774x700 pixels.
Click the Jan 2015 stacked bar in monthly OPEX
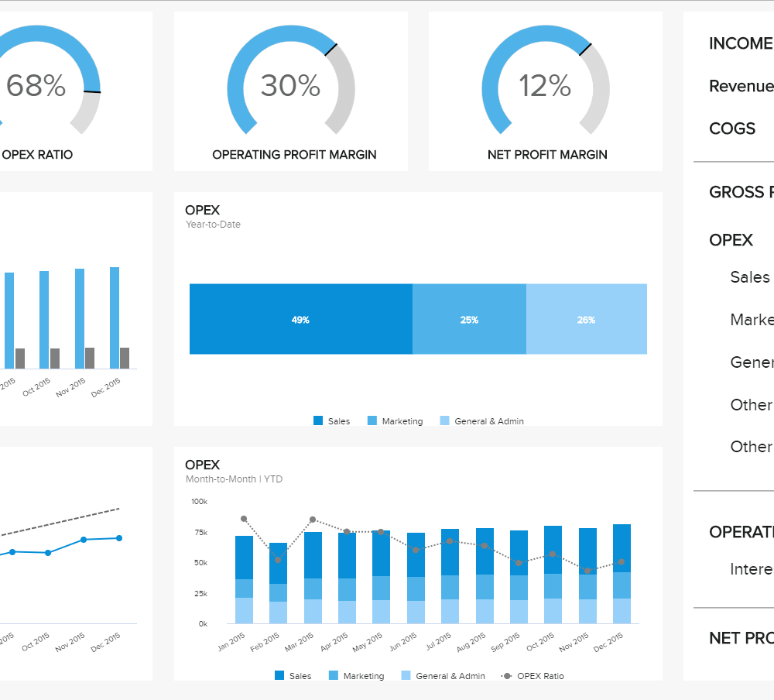(244, 579)
